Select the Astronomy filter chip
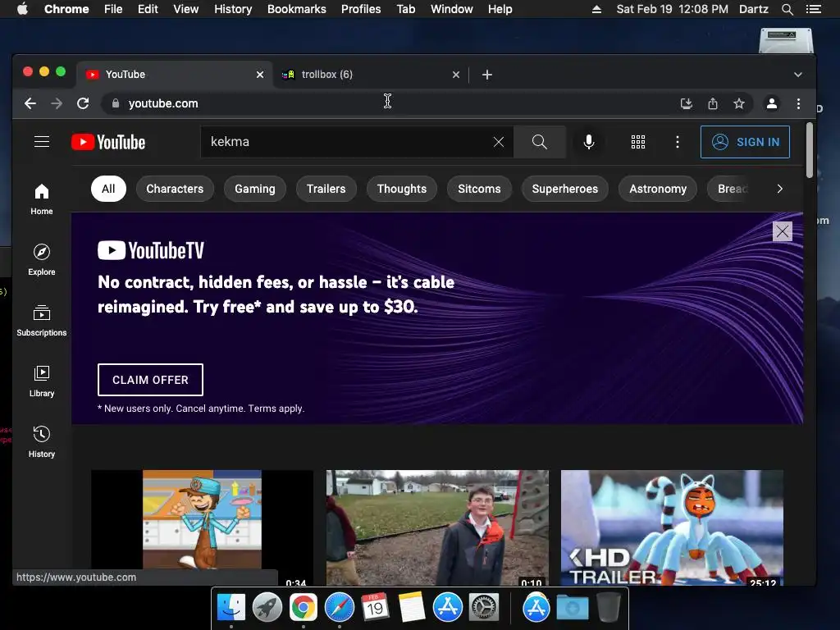 pyautogui.click(x=657, y=189)
